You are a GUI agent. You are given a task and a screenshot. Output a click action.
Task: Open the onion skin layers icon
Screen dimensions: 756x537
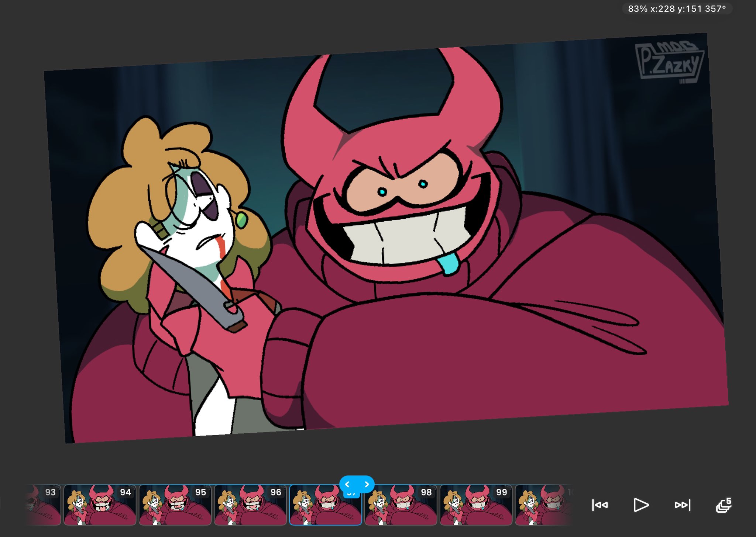coord(724,505)
